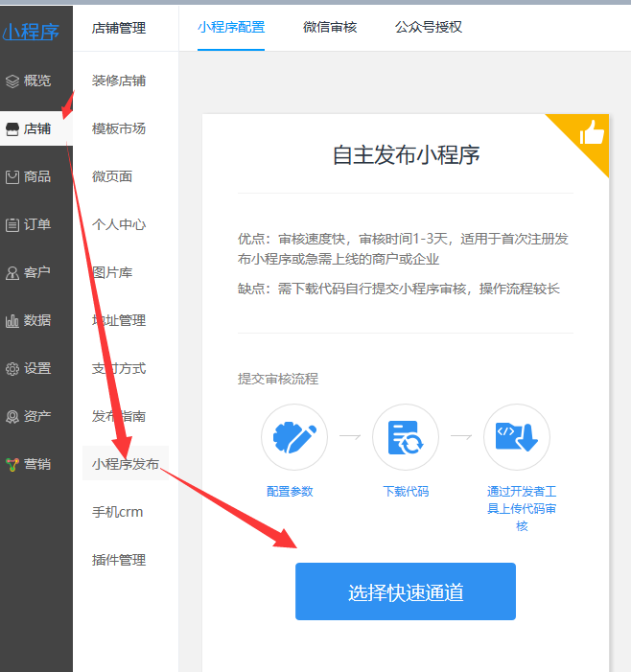Viewport: 631px width, 672px height.
Task: Click the 选择快速通道 button
Action: pyautogui.click(x=406, y=591)
